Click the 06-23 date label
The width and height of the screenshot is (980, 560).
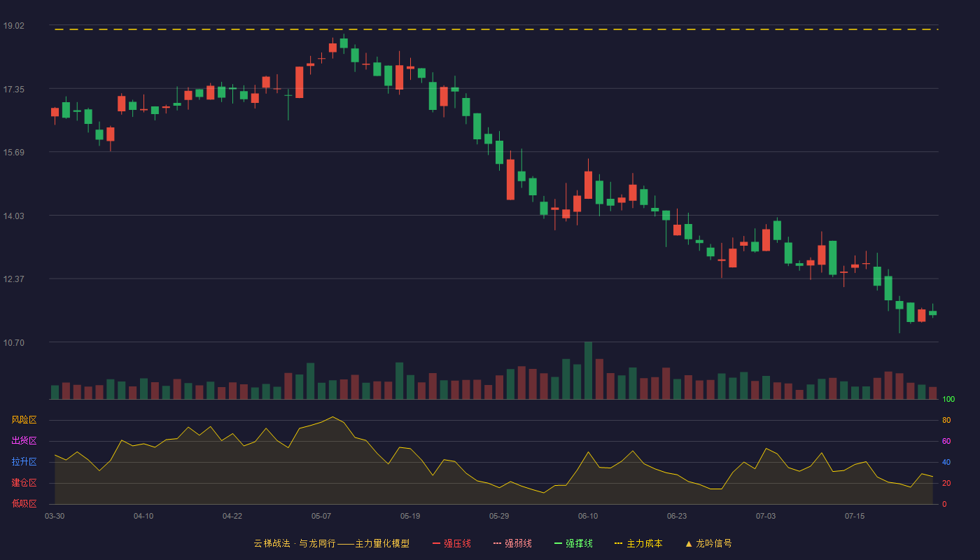[677, 516]
